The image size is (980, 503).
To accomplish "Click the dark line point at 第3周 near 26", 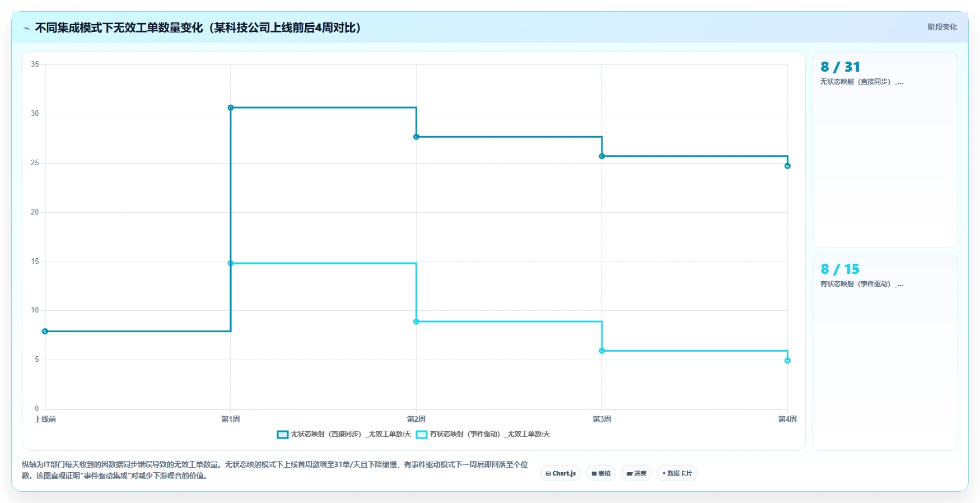I will [602, 156].
